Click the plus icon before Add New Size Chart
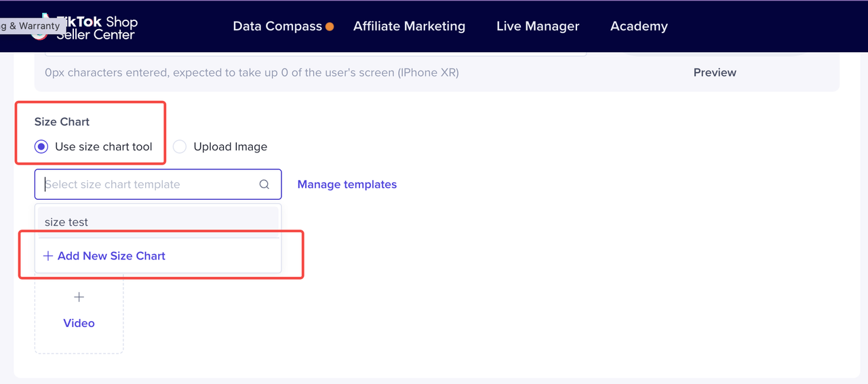Viewport: 868px width, 384px height. click(x=48, y=256)
